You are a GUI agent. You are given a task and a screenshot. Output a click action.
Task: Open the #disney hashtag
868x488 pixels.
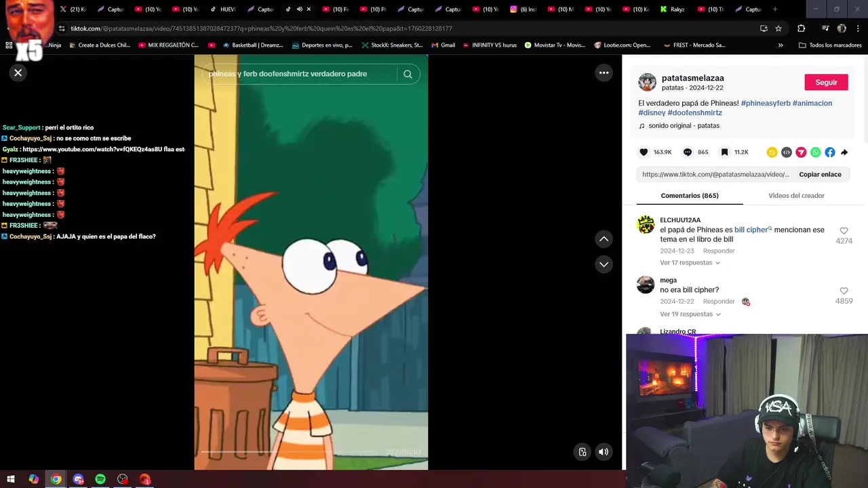click(x=652, y=113)
